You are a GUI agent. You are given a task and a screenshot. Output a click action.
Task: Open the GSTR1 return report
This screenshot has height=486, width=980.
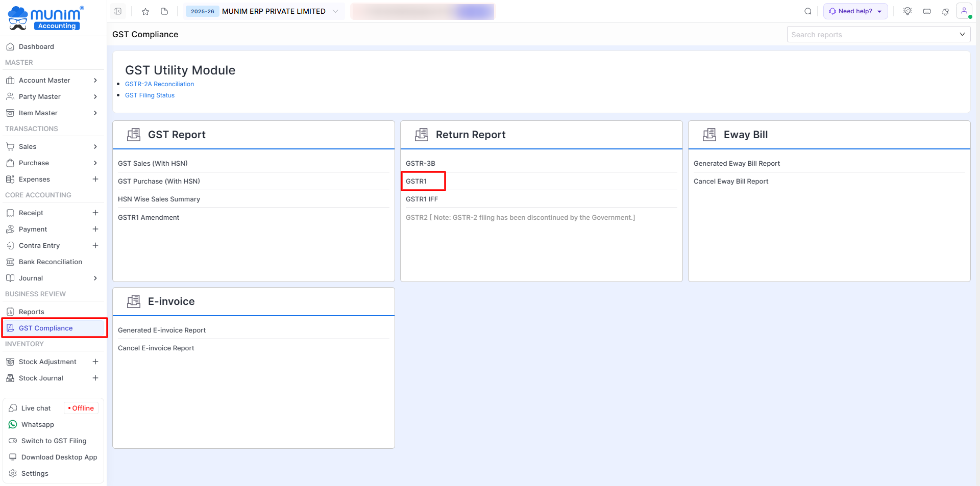click(416, 181)
